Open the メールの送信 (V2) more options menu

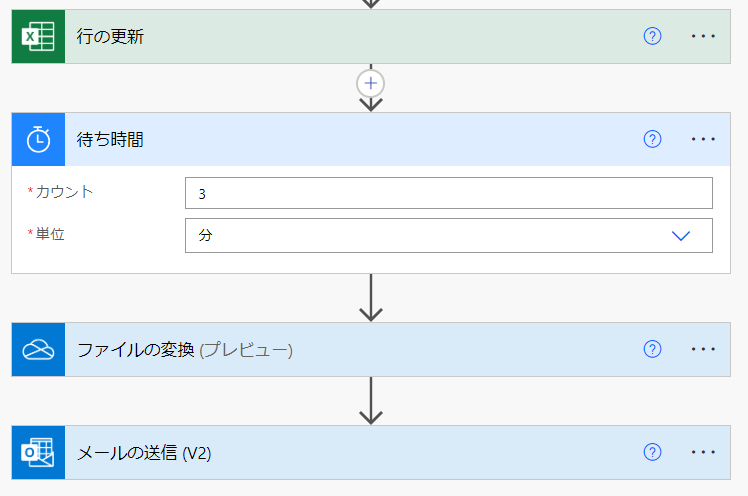coord(704,453)
